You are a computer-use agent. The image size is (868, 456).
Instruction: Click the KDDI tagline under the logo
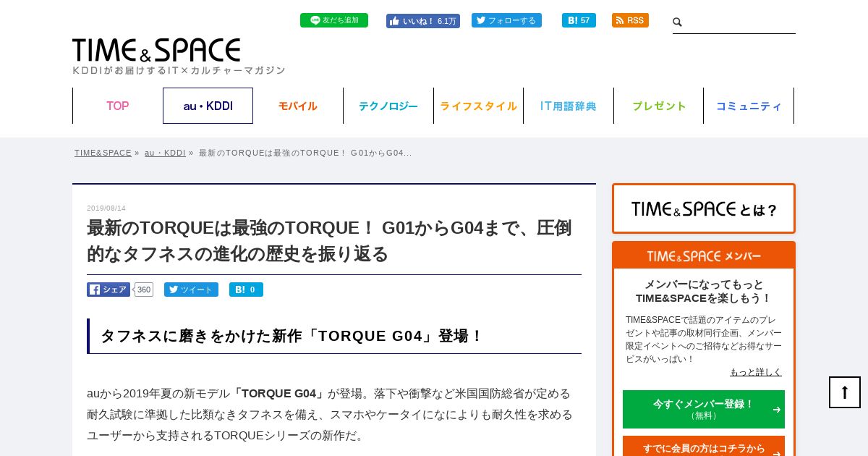179,70
